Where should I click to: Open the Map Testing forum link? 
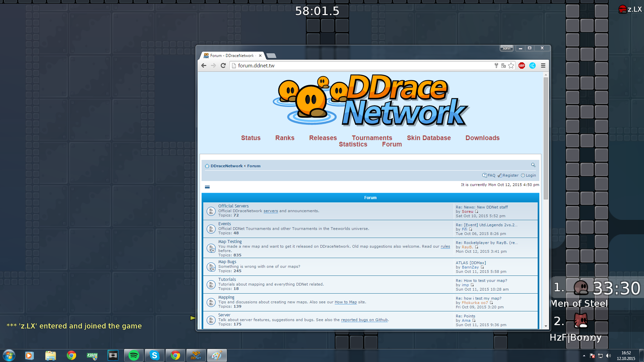tap(230, 241)
